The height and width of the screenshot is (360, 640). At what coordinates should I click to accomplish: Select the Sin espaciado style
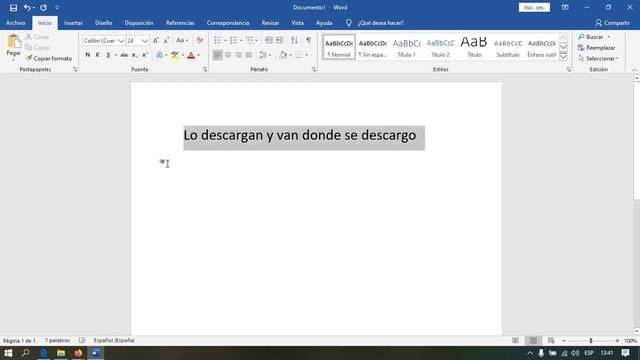[x=373, y=47]
